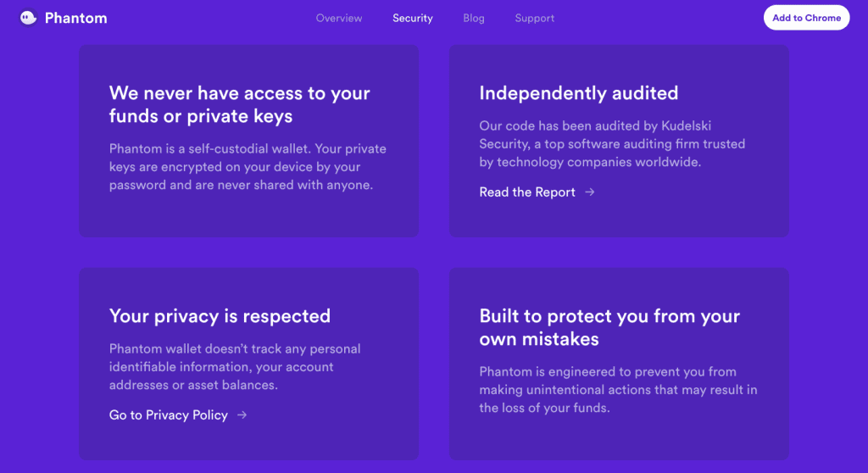Screen dimensions: 868x473
Task: Click the arrow next to Read the Report
Action: (x=590, y=192)
